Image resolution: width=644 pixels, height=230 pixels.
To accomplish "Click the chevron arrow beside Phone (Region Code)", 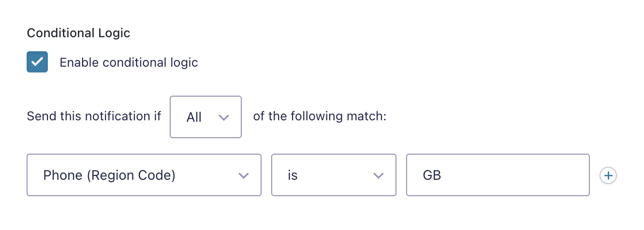I will click(x=244, y=175).
